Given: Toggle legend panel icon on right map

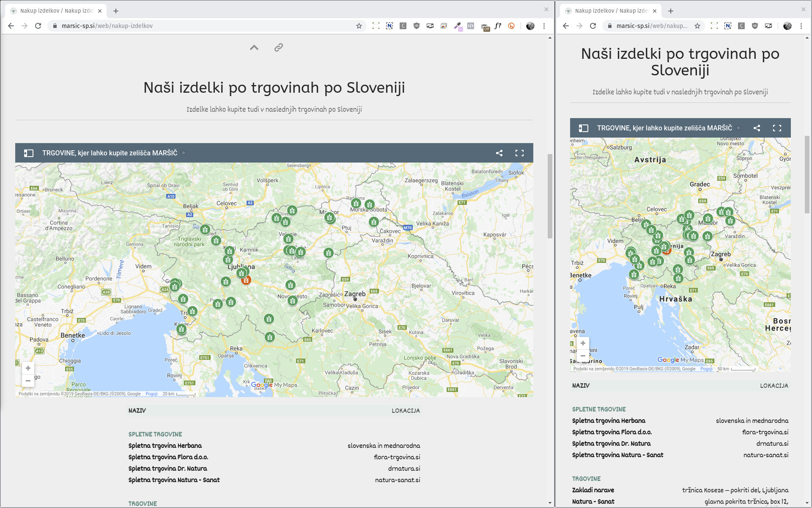Looking at the screenshot, I should click(x=583, y=128).
